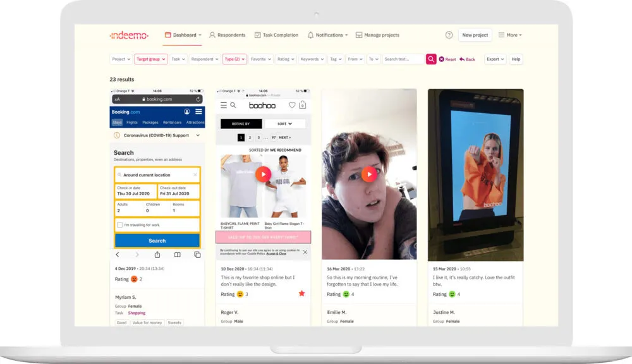Click the Safari tabs icon
This screenshot has height=364, width=632.
click(197, 255)
